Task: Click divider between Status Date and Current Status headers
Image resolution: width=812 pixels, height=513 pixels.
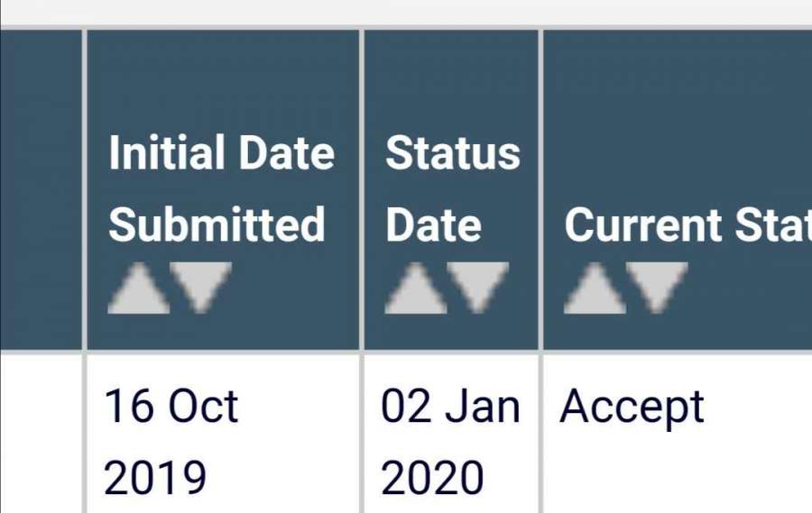Action: pyautogui.click(x=540, y=189)
